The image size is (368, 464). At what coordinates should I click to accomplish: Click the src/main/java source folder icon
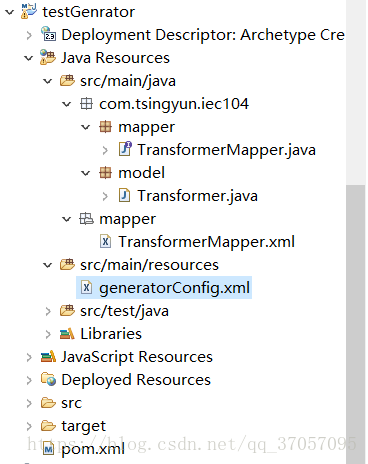click(x=67, y=80)
